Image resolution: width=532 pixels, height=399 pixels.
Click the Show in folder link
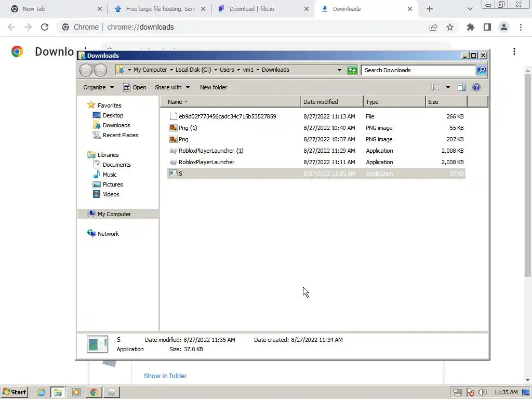click(165, 376)
